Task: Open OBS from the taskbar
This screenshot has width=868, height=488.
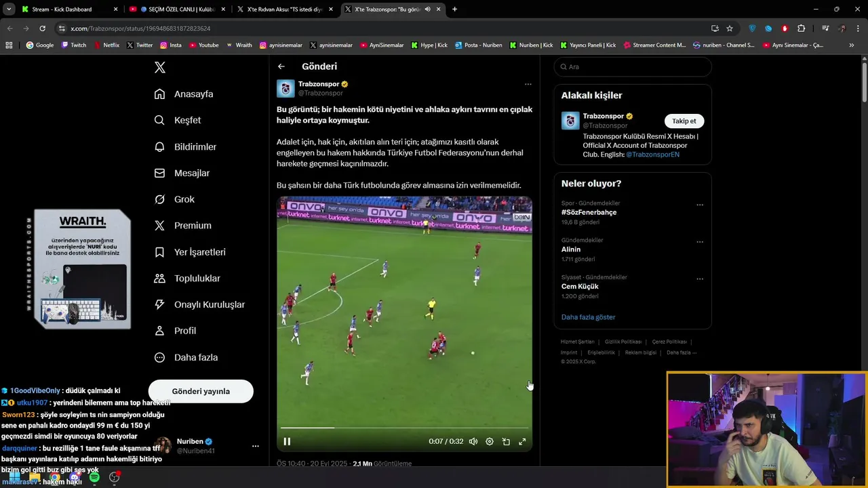Action: 114,478
